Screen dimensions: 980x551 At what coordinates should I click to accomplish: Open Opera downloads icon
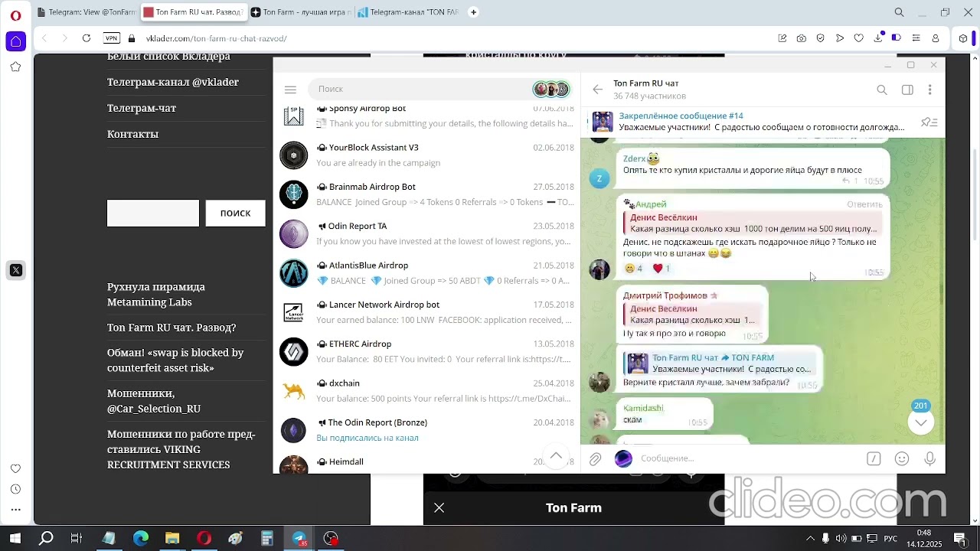coord(878,38)
